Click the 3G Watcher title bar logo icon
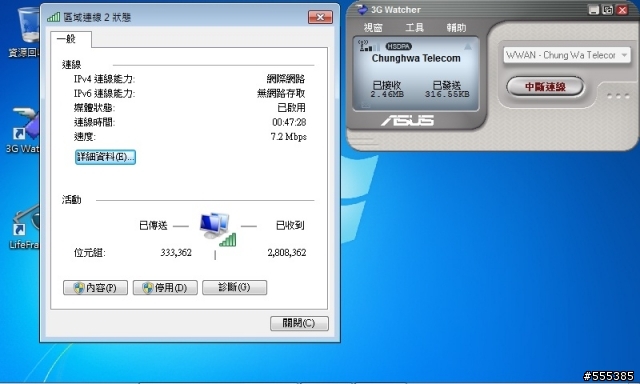The image size is (640, 384). tap(361, 9)
